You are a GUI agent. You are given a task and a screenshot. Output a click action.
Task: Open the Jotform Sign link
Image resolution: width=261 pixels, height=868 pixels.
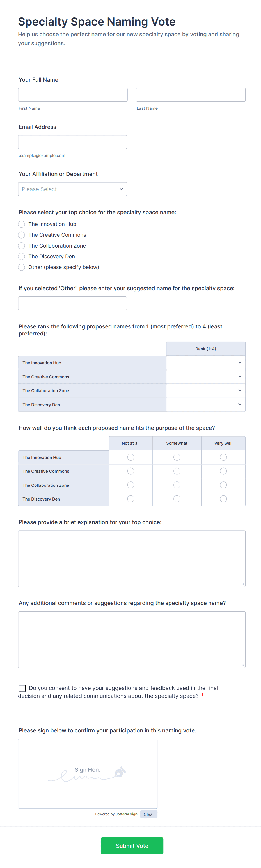pyautogui.click(x=126, y=814)
